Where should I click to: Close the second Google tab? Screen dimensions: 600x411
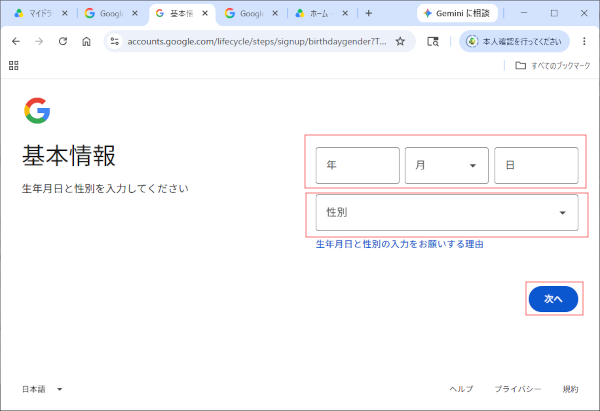[275, 13]
